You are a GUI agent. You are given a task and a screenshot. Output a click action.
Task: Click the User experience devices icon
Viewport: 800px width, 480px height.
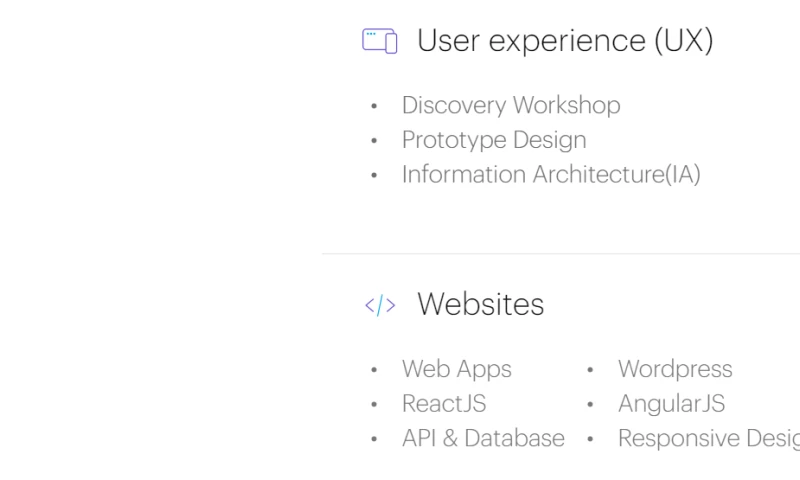click(x=380, y=41)
